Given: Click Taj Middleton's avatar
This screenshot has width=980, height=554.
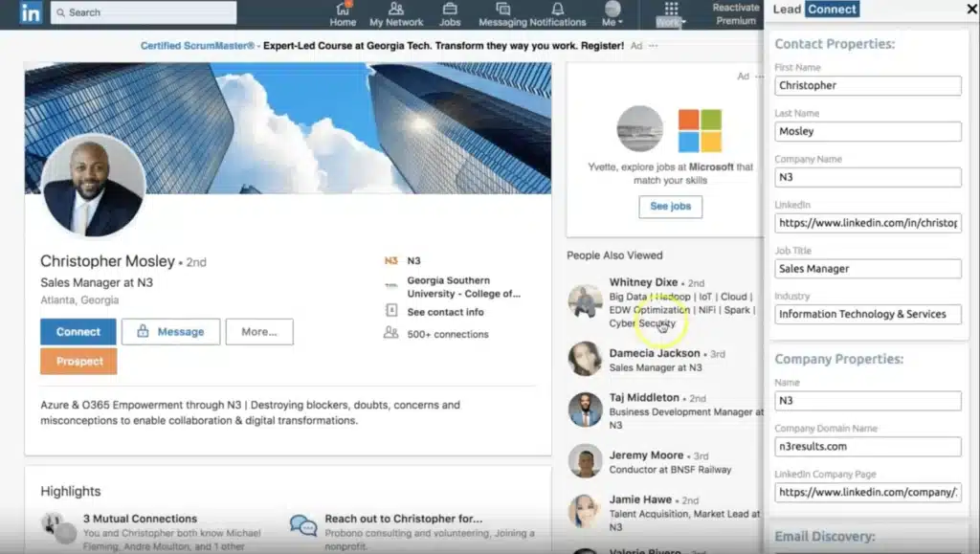Looking at the screenshot, I should [585, 410].
